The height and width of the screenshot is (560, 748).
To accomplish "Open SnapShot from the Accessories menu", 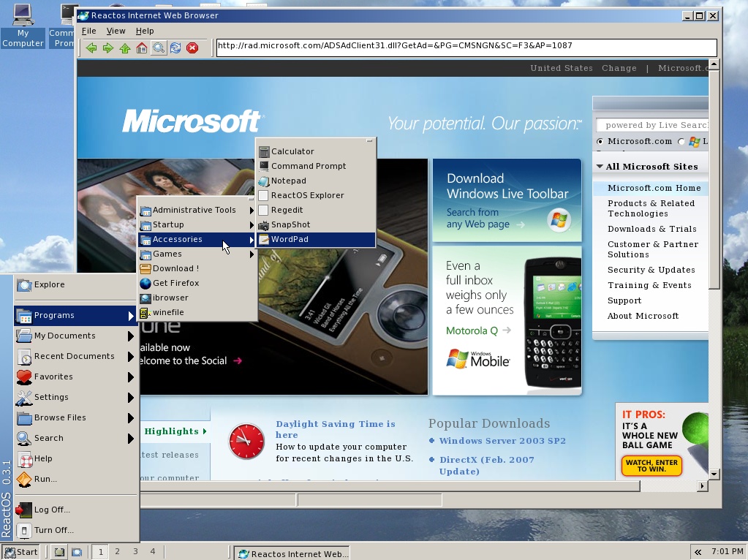I will tap(316, 224).
